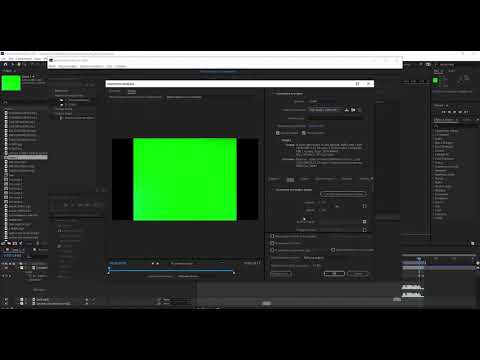Viewport: 480px width, 360px height.
Task: Open the Preset dropdown in export settings
Action: click(x=325, y=110)
